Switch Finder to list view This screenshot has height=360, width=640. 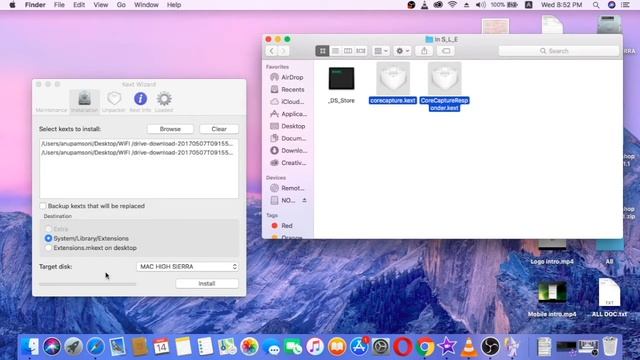pos(335,51)
